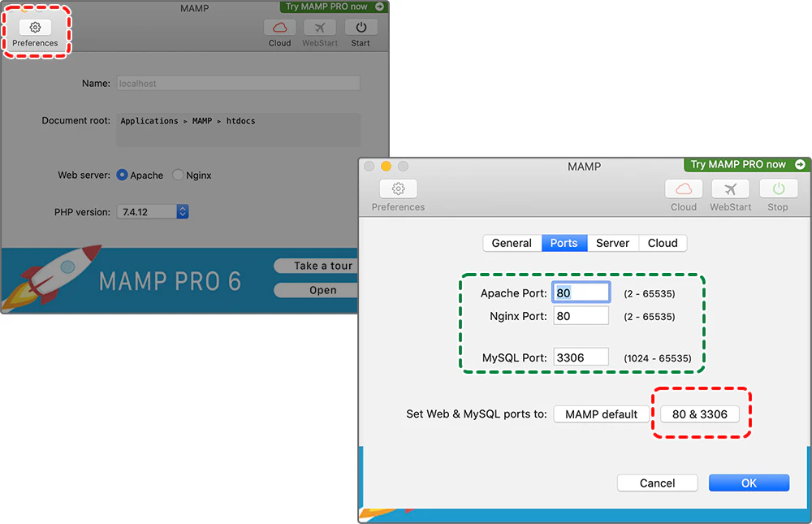This screenshot has height=524, width=812.
Task: Click arrow icon beside Try MAMP PRO now, back window
Action: pyautogui.click(x=379, y=6)
